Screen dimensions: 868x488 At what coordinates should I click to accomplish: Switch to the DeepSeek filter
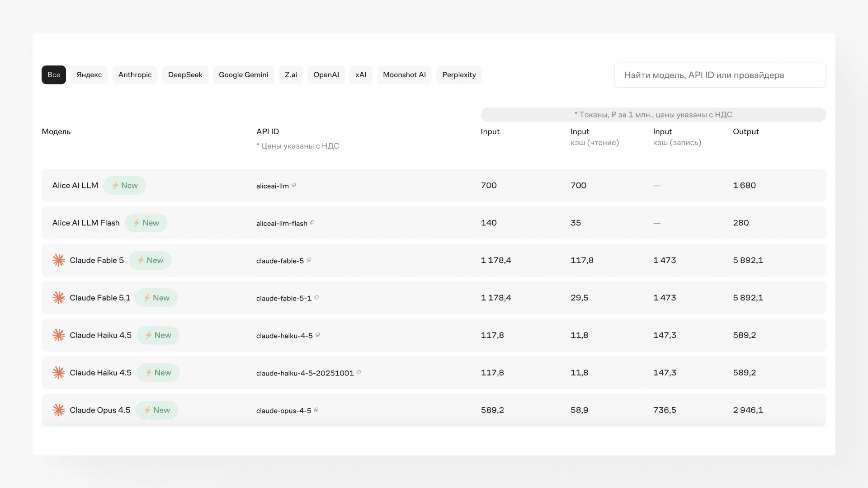pos(185,75)
